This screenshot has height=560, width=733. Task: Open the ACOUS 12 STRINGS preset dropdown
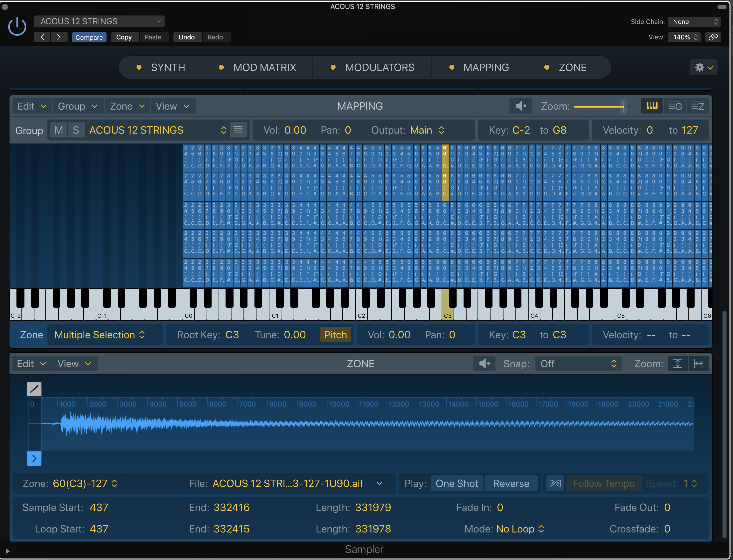coord(99,21)
